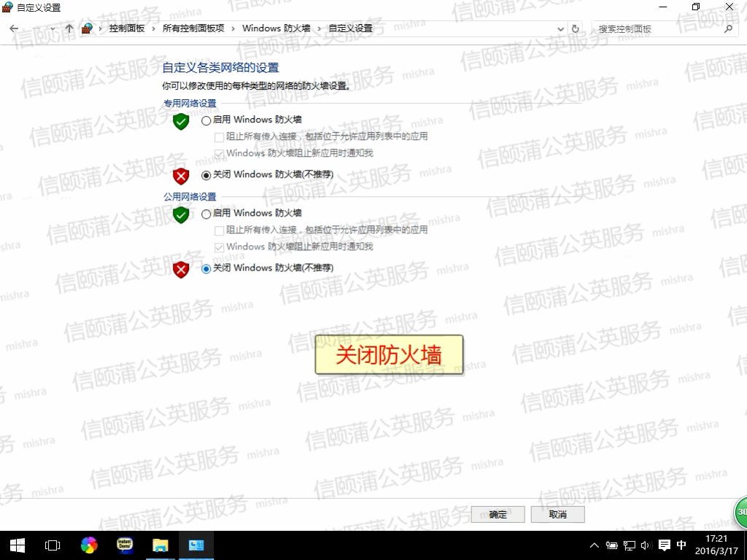Open the Instant Demo taskbar app
The width and height of the screenshot is (747, 560).
(x=125, y=545)
